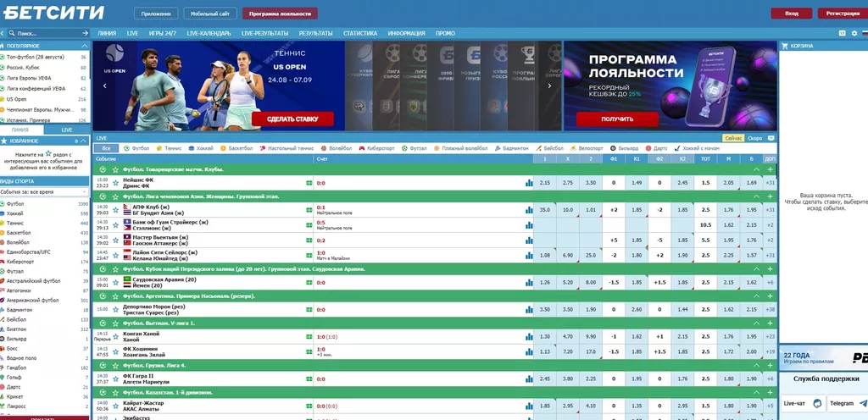The image size is (868, 420).
Task: Click the Корзина cart icon
Action: [x=784, y=47]
